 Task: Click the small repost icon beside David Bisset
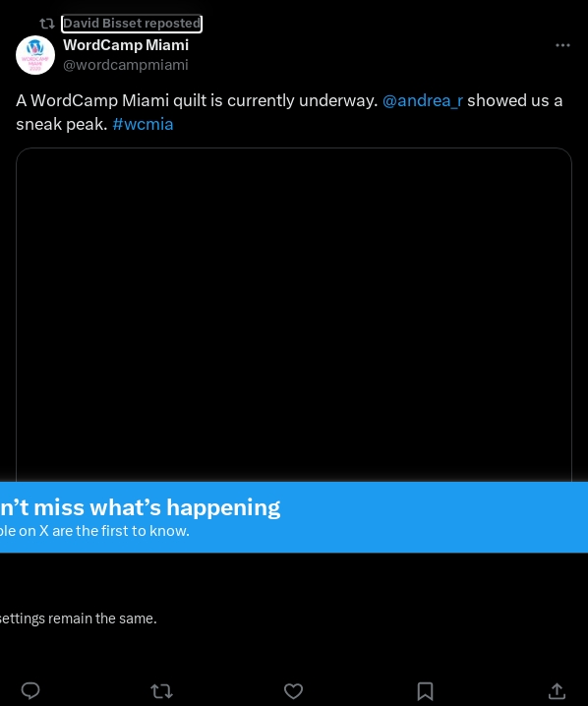click(47, 24)
